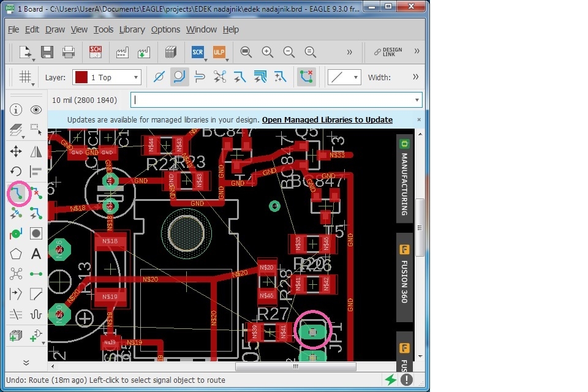Screen dimensions: 588x392
Task: Click the Move tool icon
Action: (16, 151)
